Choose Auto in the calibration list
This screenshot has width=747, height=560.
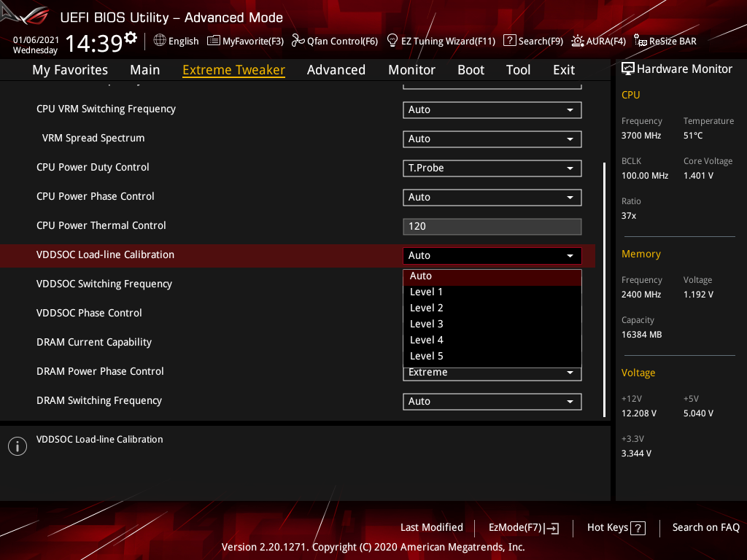point(492,276)
